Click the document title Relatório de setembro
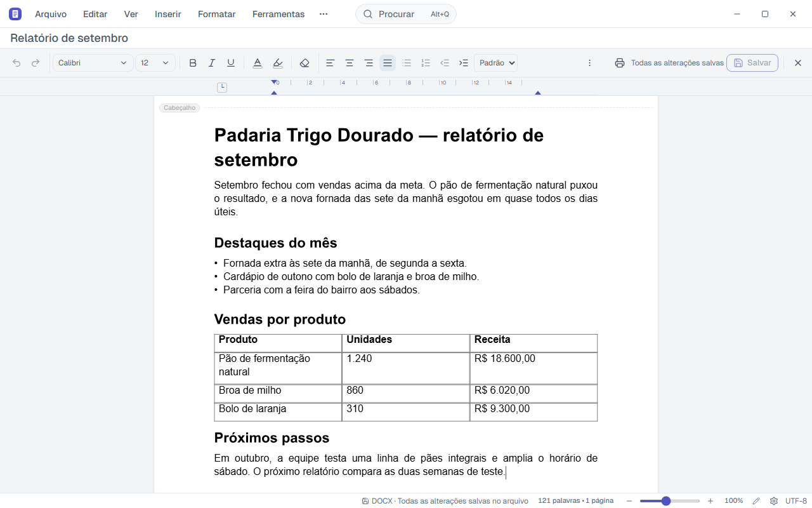812x508 pixels. tap(69, 38)
